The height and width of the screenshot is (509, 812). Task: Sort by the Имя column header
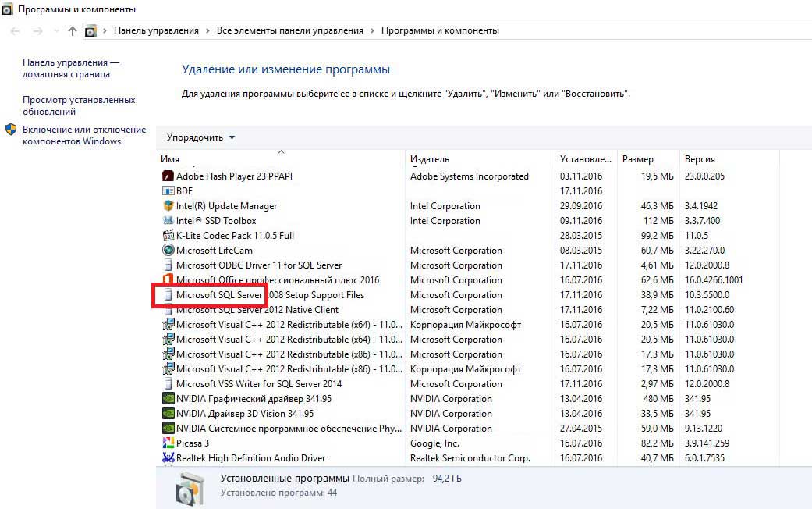pyautogui.click(x=281, y=159)
